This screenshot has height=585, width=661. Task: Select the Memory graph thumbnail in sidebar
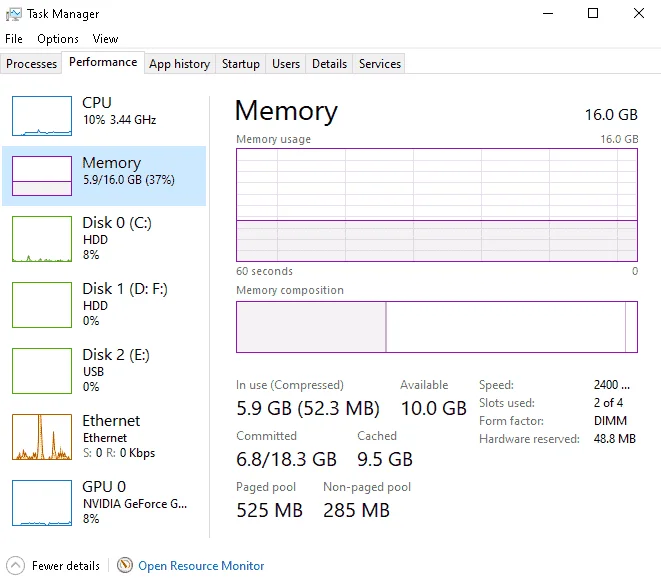click(42, 176)
